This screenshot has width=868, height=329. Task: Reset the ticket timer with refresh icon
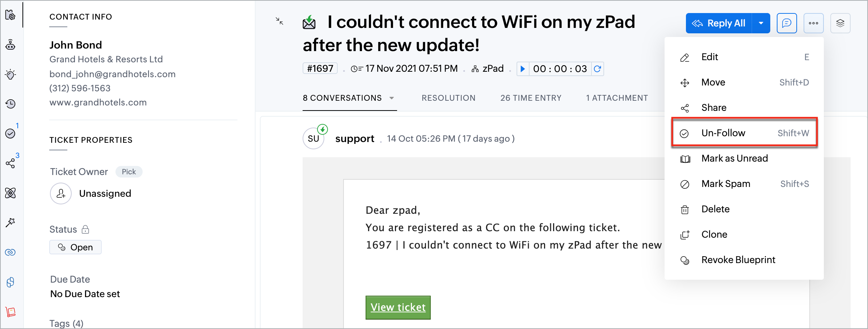tap(597, 69)
